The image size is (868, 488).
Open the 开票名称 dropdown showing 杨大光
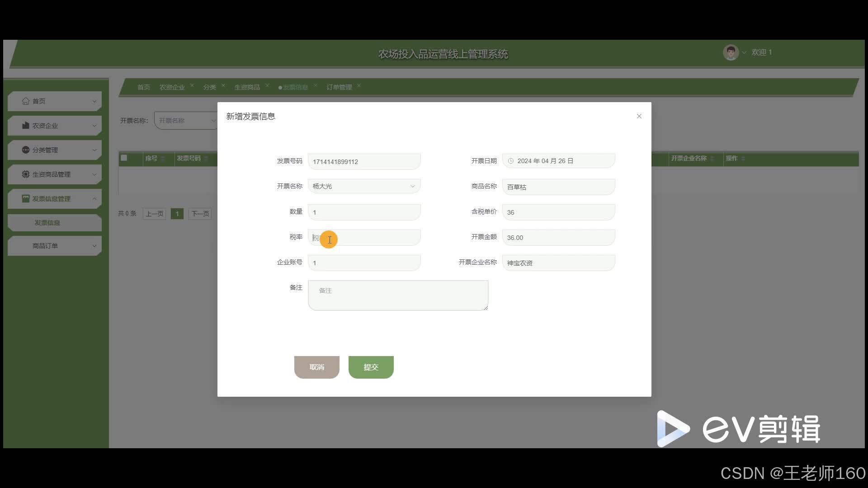(x=364, y=186)
